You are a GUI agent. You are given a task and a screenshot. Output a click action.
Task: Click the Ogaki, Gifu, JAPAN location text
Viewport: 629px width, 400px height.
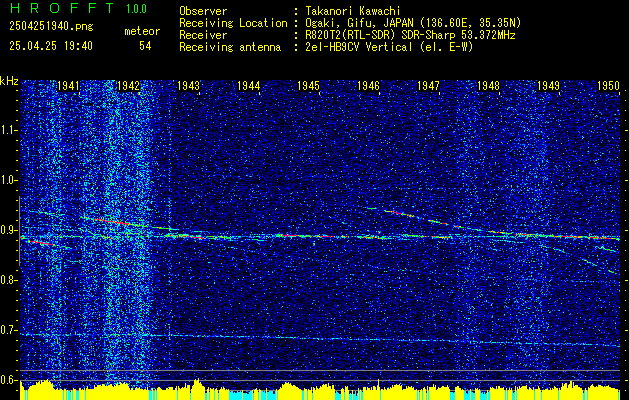(x=413, y=23)
